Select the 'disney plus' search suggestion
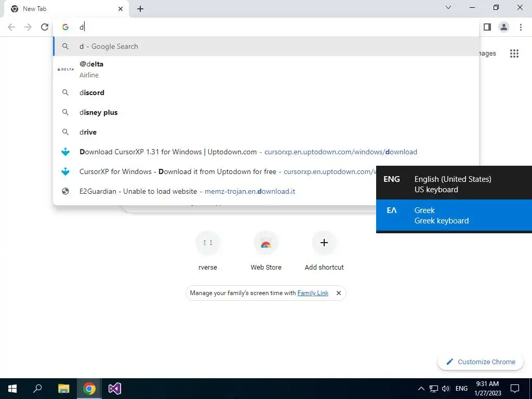The image size is (532, 399). tap(267, 112)
